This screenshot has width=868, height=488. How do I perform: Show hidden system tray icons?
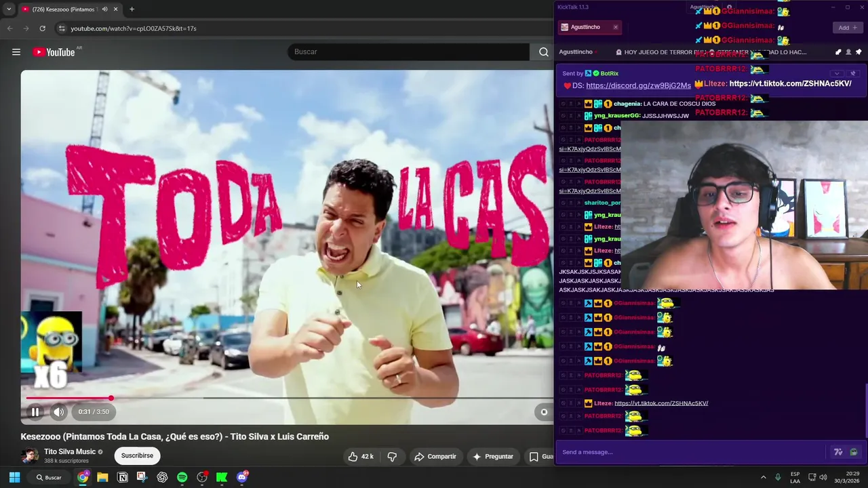coord(763,477)
